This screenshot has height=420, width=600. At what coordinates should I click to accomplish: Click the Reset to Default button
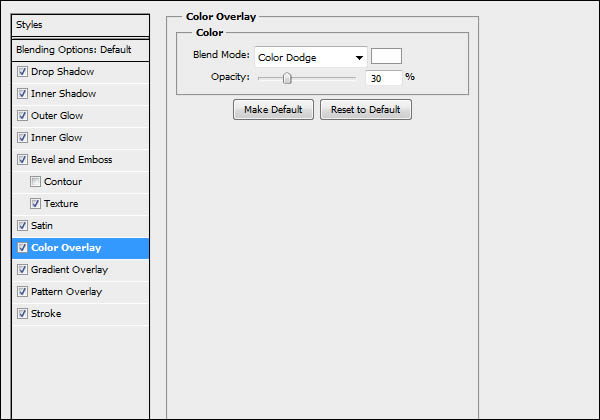(365, 109)
